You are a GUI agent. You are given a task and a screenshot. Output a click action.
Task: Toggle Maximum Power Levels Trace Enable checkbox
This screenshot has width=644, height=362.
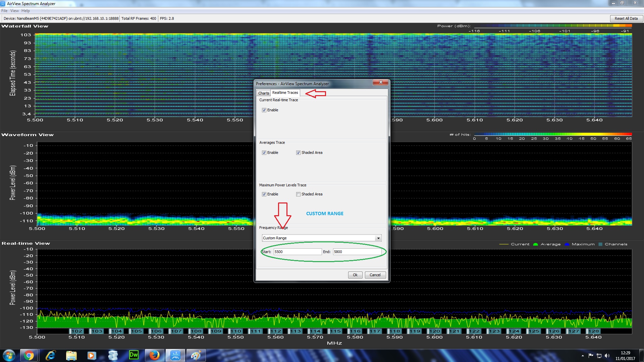[264, 194]
